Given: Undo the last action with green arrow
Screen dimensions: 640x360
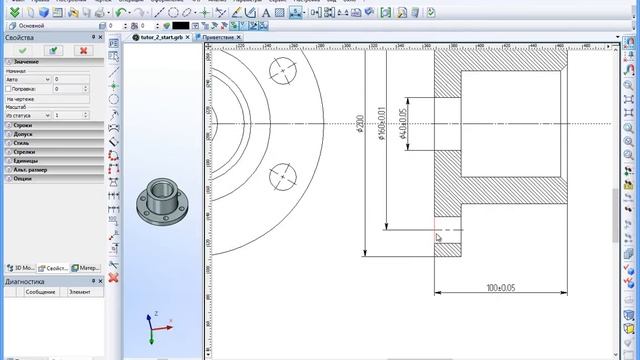Looking at the screenshot, I should tap(121, 13).
